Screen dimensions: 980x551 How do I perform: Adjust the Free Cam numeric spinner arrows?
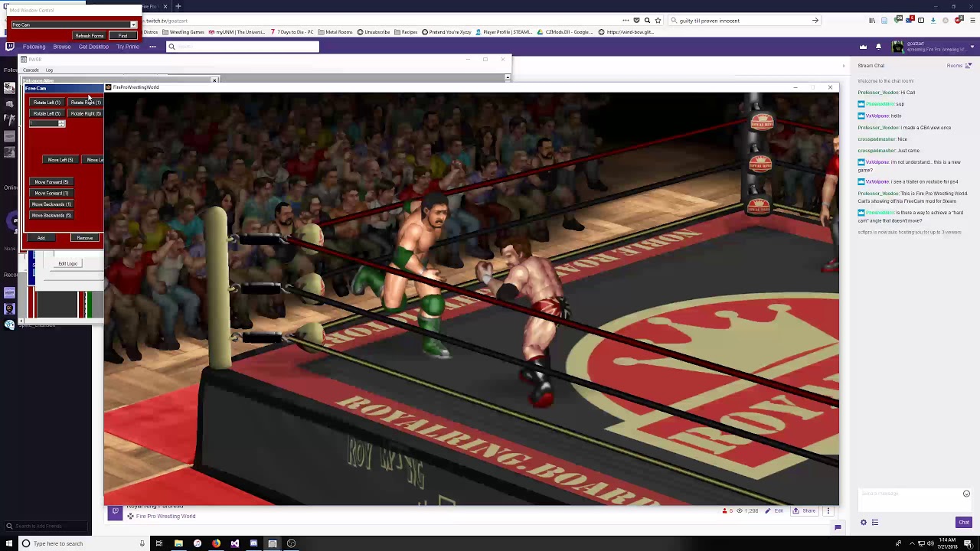tap(61, 124)
